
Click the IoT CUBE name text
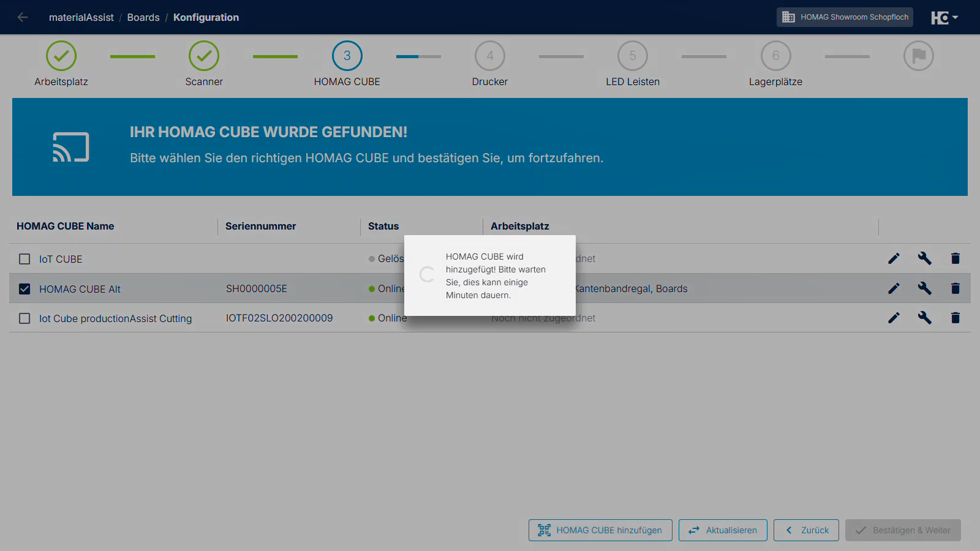point(61,259)
